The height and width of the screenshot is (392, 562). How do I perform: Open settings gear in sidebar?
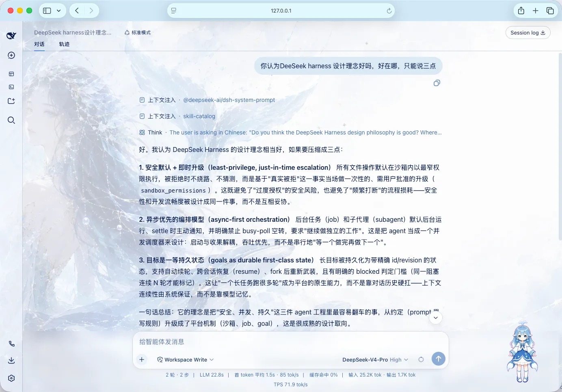point(11,378)
